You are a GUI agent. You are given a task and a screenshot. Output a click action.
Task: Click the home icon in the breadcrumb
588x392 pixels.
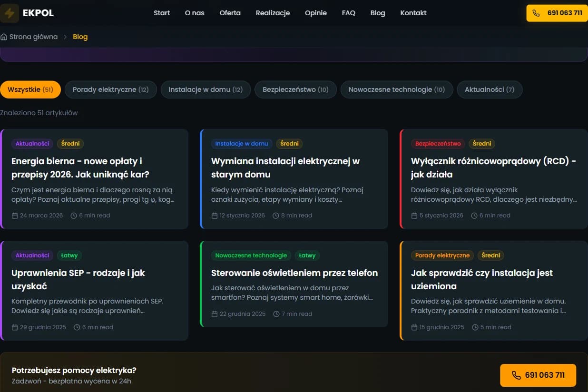(4, 37)
